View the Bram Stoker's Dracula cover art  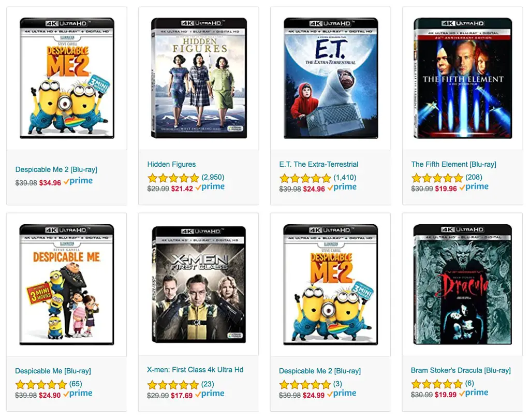(462, 284)
